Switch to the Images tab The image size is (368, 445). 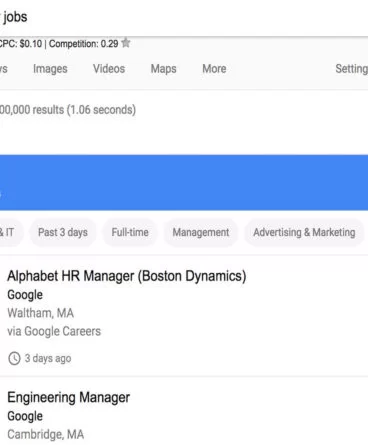coord(50,69)
